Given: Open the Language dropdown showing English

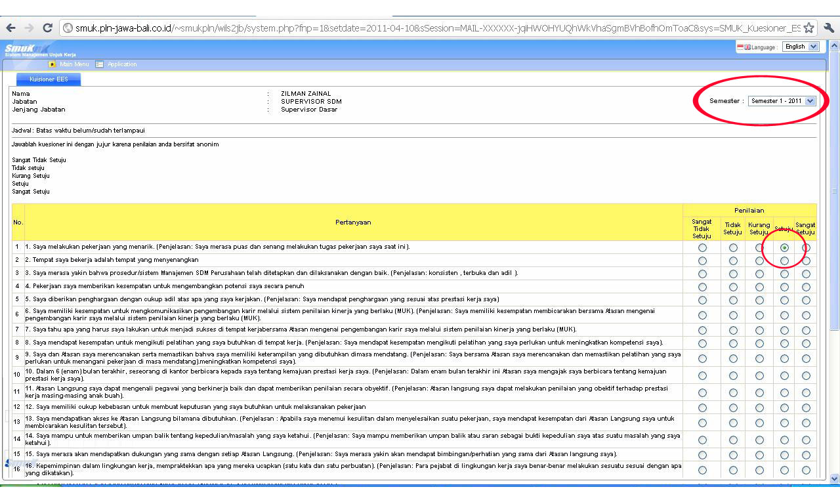Looking at the screenshot, I should (801, 47).
